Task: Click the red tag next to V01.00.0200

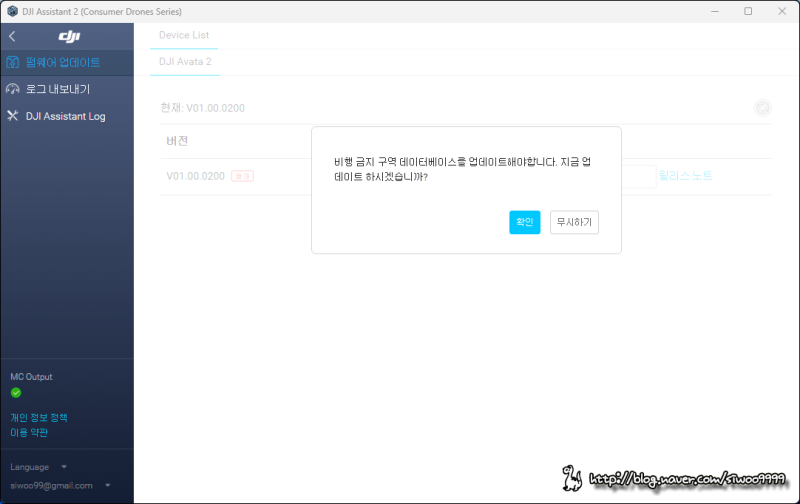Action: click(242, 176)
